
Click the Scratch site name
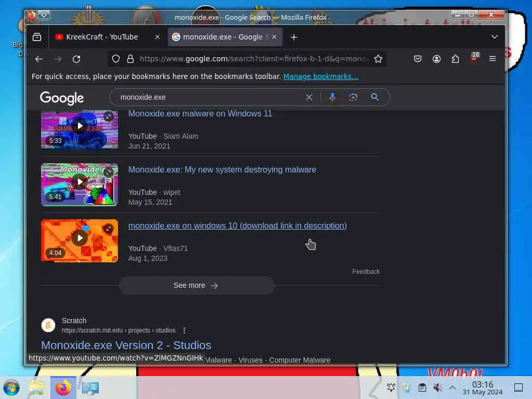[x=74, y=321]
